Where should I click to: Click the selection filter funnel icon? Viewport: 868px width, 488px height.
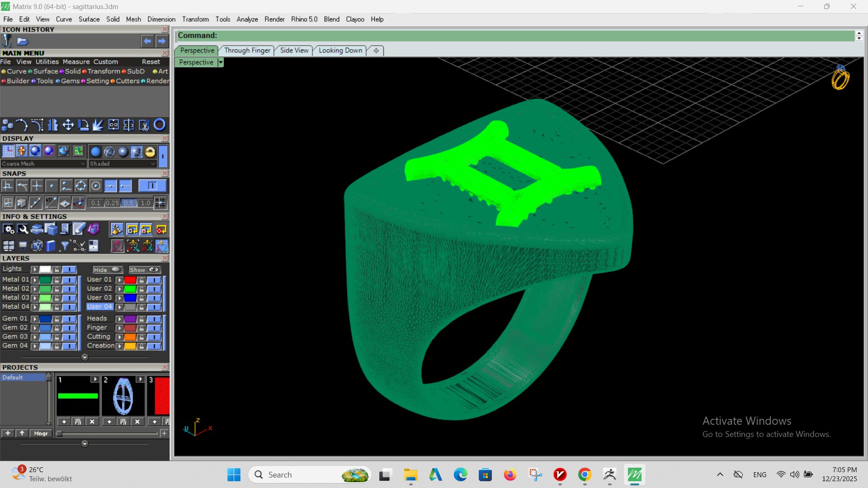coord(65,246)
